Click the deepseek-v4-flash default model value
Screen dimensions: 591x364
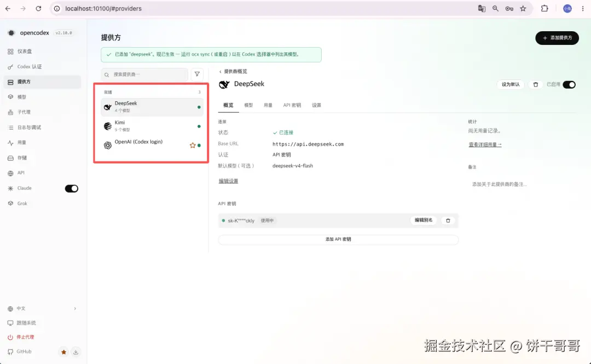point(293,166)
